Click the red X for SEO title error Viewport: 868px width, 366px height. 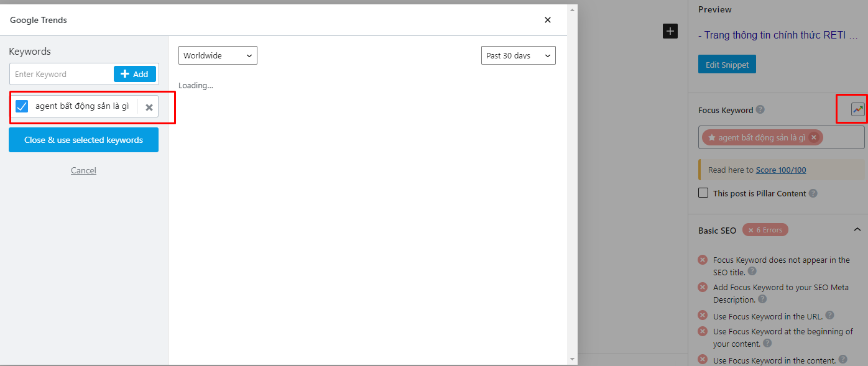(703, 260)
